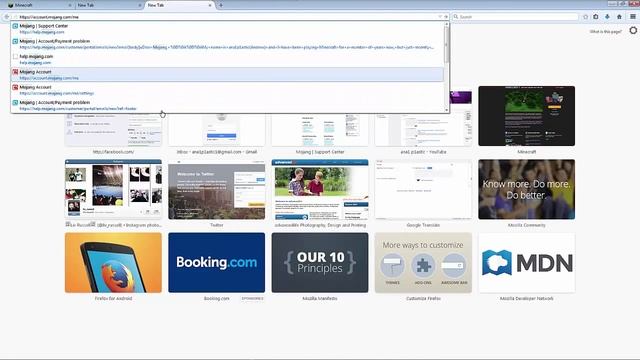This screenshot has height=360, width=640.
Task: Select help.mojang.com suggestion
Action: 228,60
